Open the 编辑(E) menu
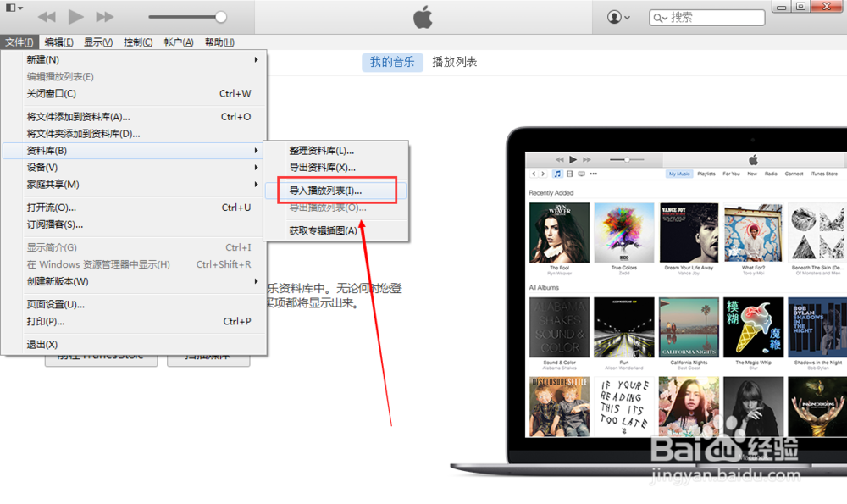The image size is (847, 504). (59, 42)
